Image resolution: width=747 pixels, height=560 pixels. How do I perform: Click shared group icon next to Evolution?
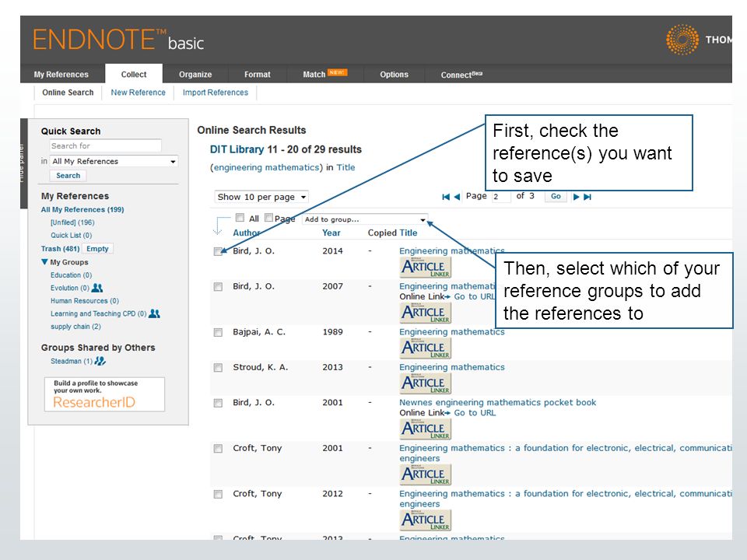tap(97, 288)
